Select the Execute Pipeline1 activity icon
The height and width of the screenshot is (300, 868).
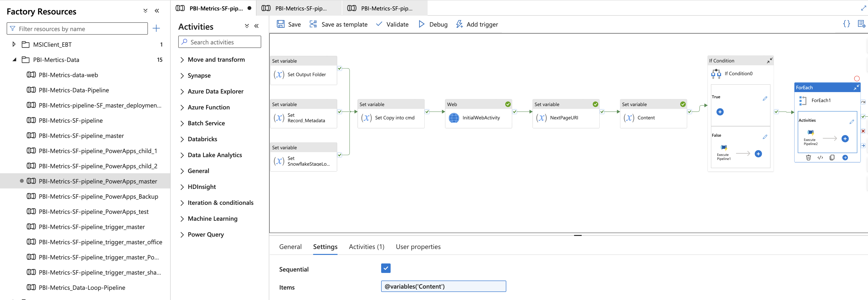tap(724, 147)
